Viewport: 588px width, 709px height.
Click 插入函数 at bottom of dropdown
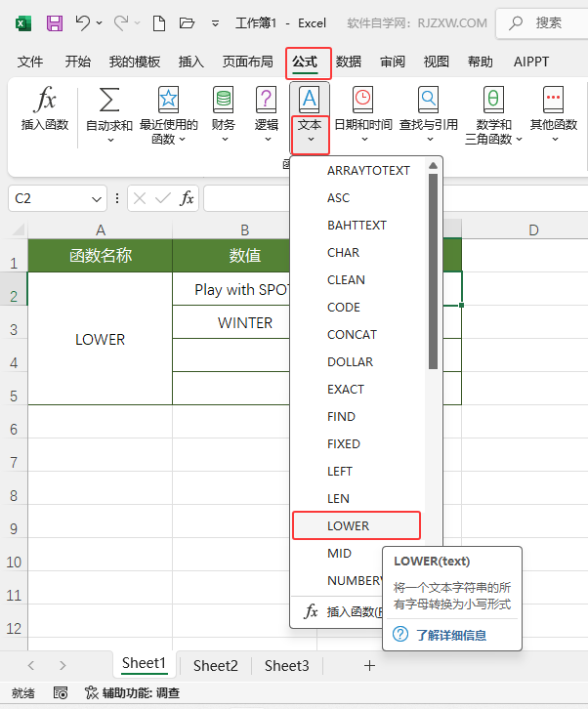pyautogui.click(x=337, y=611)
